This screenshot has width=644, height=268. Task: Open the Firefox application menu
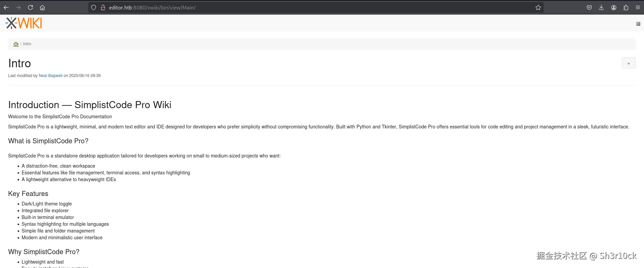pyautogui.click(x=638, y=7)
